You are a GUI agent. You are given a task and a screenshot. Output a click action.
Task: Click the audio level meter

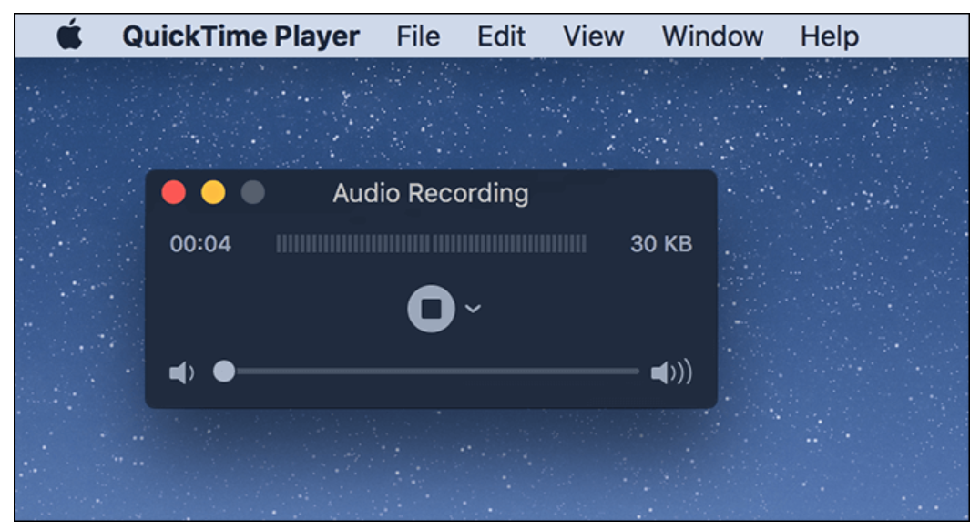[x=431, y=244]
